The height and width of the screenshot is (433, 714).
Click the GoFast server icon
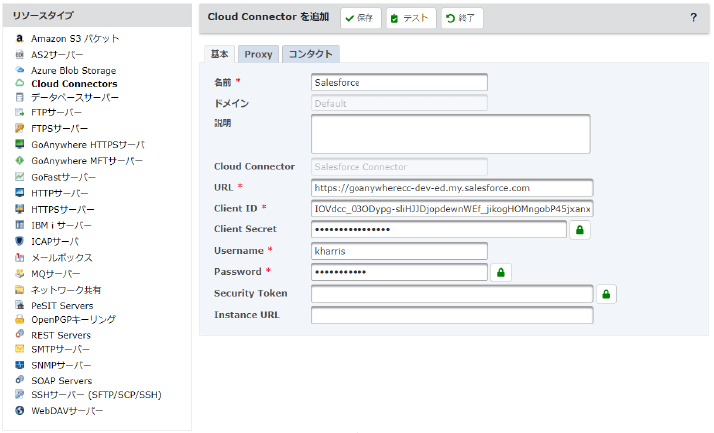click(20, 176)
